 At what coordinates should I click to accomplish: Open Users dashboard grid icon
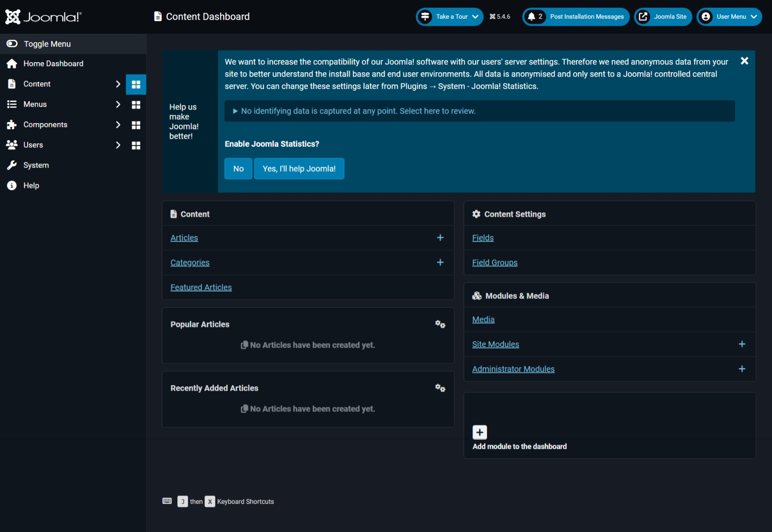click(136, 145)
